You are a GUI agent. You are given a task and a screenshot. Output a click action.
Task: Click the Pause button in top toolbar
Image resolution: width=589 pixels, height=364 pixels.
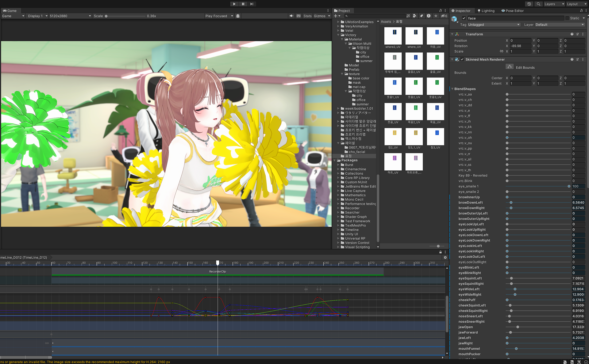click(243, 4)
